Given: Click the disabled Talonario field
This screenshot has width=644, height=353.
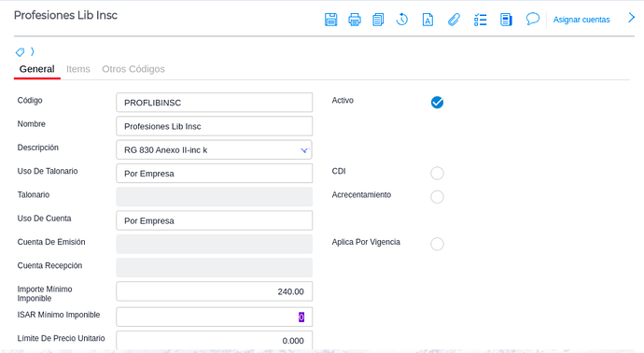Looking at the screenshot, I should click(214, 197).
